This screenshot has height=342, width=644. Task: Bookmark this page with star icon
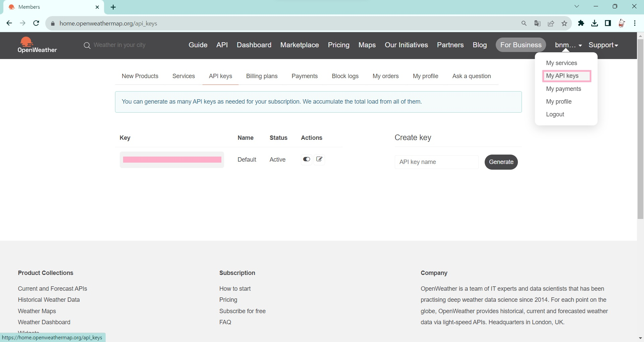[564, 23]
